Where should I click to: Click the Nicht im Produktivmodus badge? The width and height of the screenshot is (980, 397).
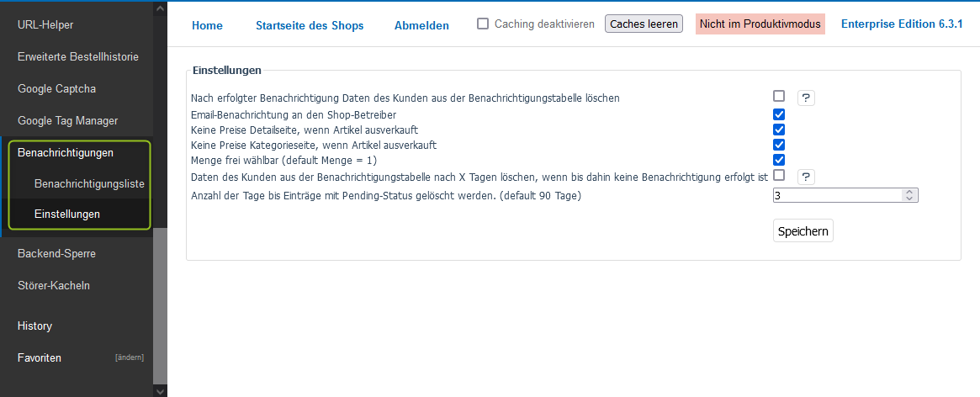tap(760, 24)
